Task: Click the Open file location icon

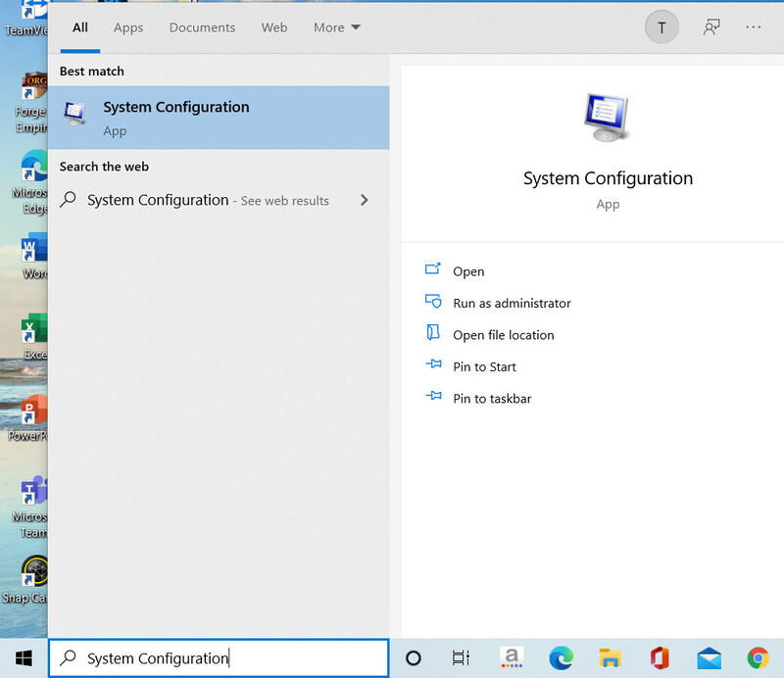Action: click(x=433, y=332)
